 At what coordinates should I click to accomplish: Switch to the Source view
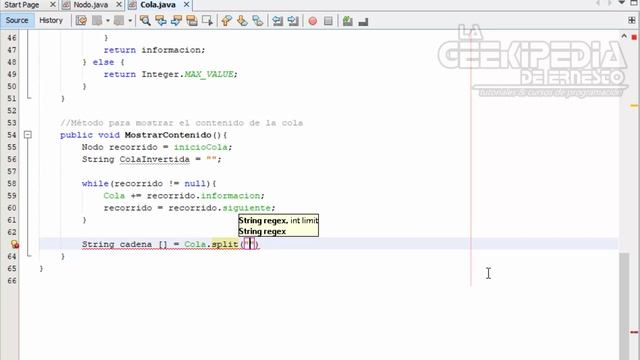coord(17,20)
